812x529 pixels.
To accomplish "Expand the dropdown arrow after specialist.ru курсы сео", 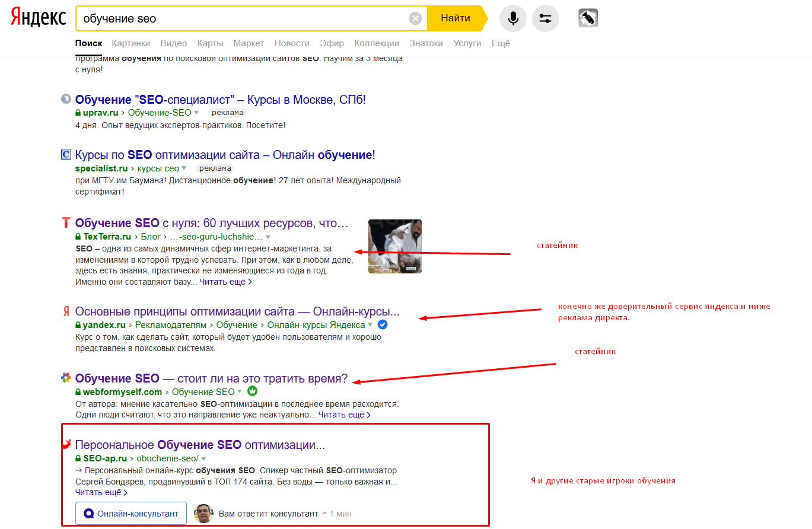I will pyautogui.click(x=184, y=168).
